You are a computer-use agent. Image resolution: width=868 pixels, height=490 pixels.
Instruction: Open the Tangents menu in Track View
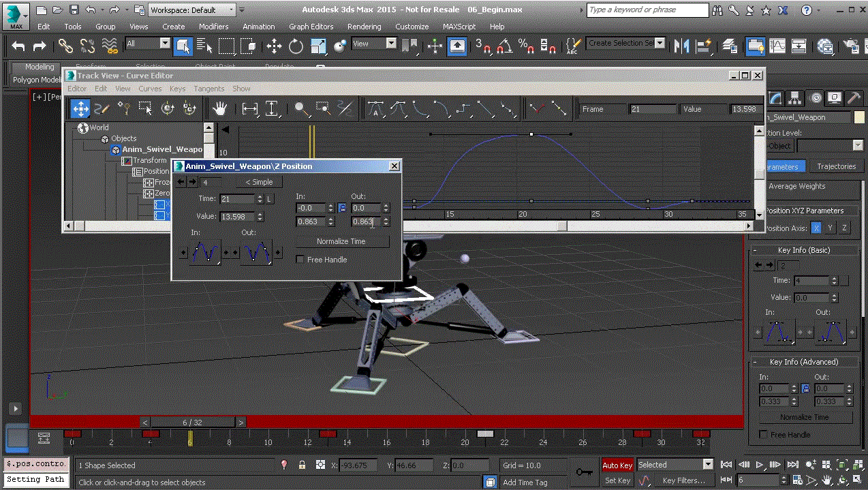click(208, 89)
